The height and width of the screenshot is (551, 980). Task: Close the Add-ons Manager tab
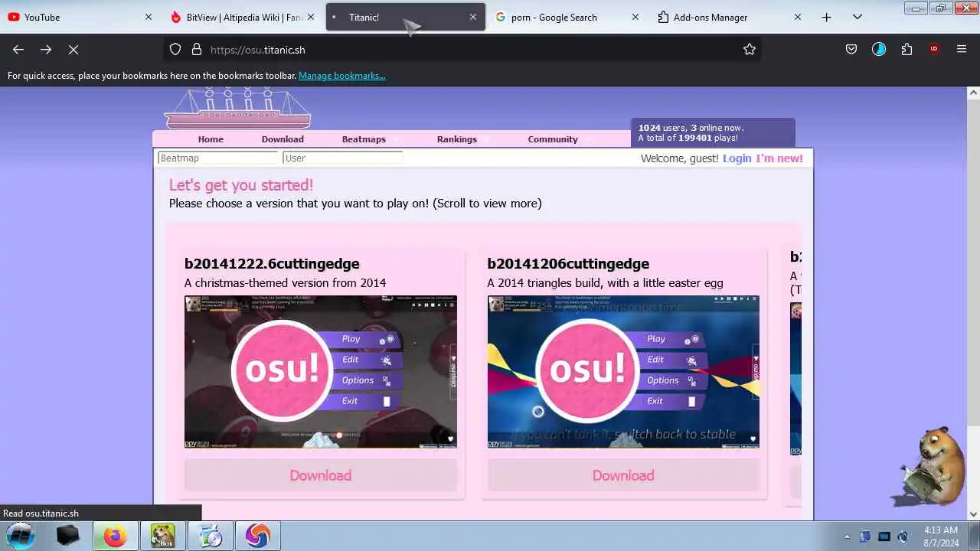pyautogui.click(x=798, y=17)
